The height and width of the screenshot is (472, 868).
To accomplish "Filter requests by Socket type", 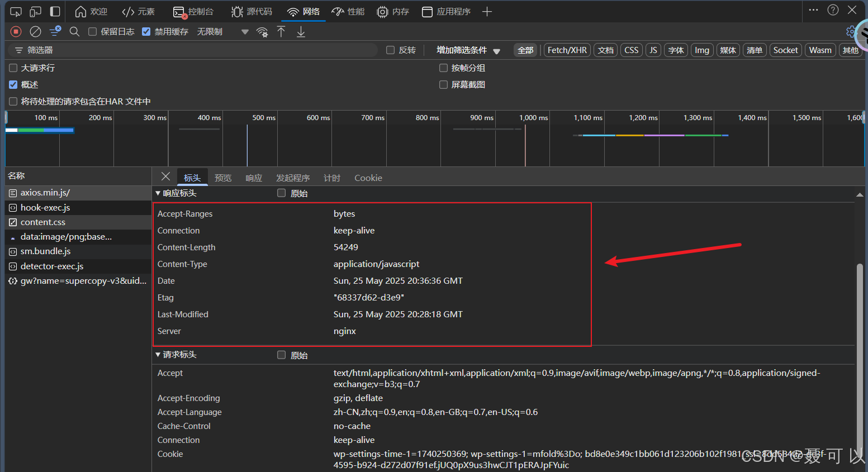I will click(785, 50).
